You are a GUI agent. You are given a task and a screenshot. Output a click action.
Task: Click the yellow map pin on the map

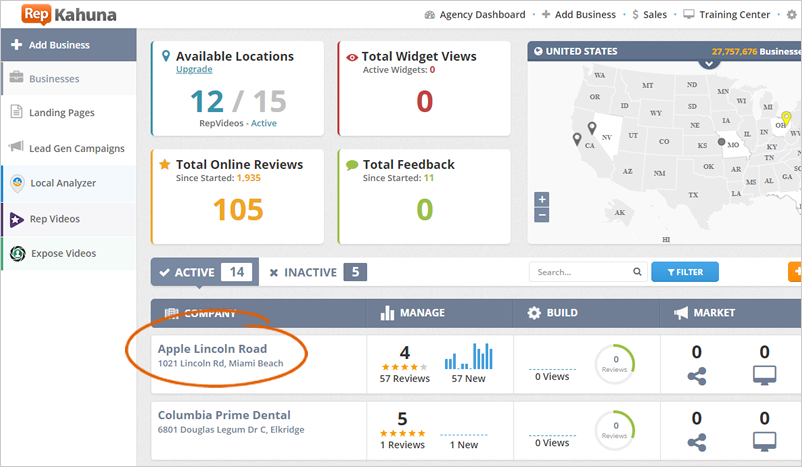tap(786, 119)
